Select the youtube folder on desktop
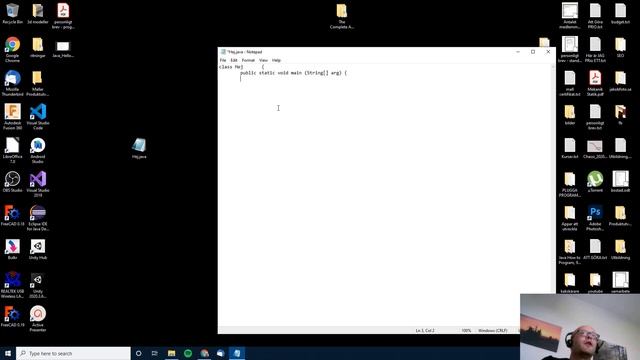 point(595,283)
